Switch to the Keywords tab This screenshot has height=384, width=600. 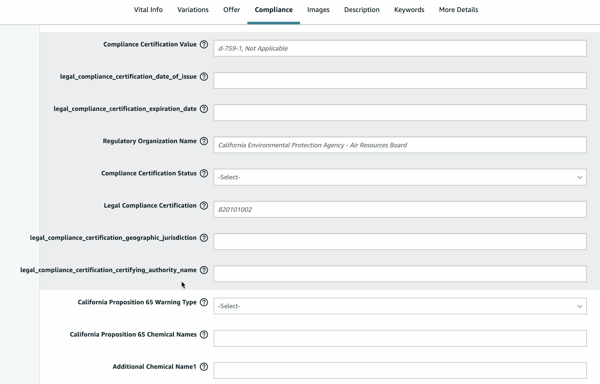coord(409,10)
